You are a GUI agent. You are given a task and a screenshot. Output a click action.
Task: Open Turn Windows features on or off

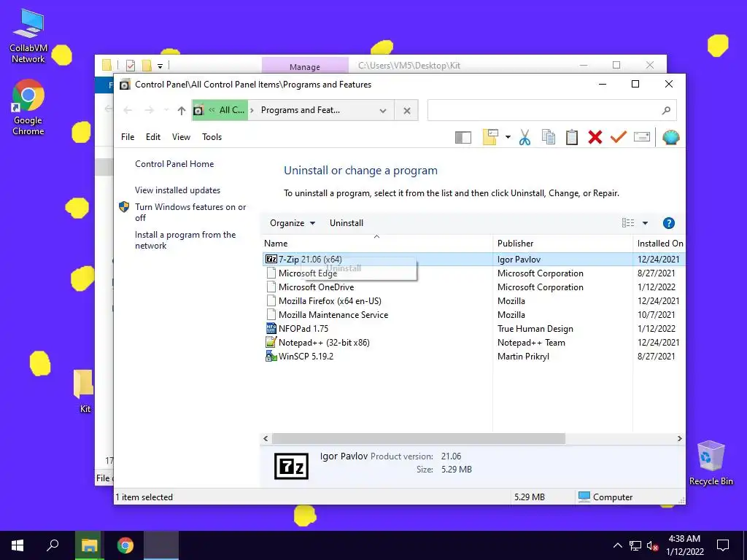pos(190,212)
